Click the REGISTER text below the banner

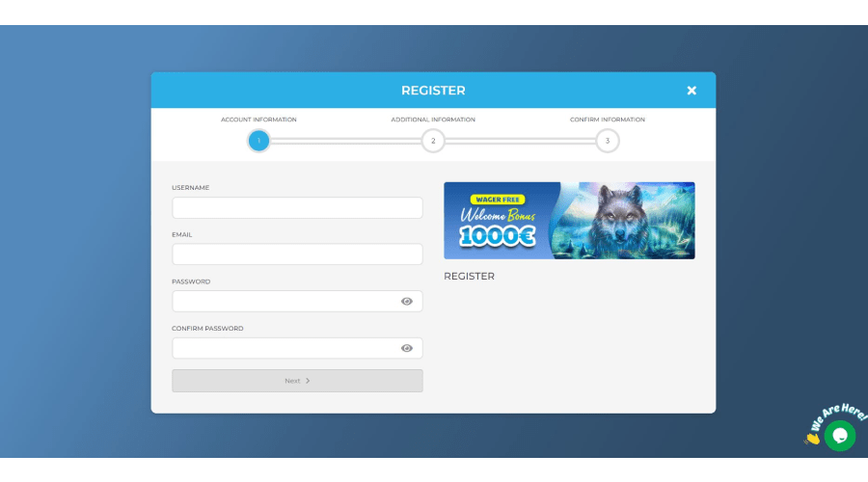469,277
